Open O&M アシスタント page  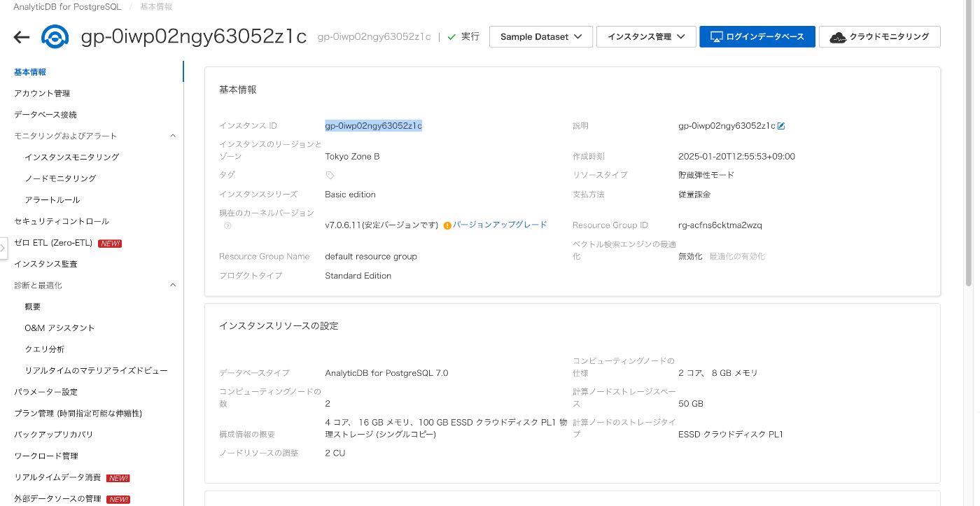pyautogui.click(x=59, y=328)
